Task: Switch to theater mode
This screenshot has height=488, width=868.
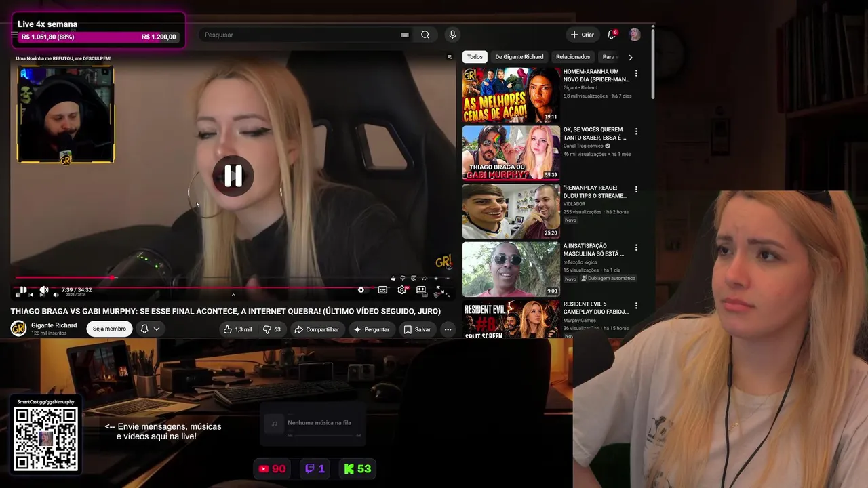Action: coord(421,290)
